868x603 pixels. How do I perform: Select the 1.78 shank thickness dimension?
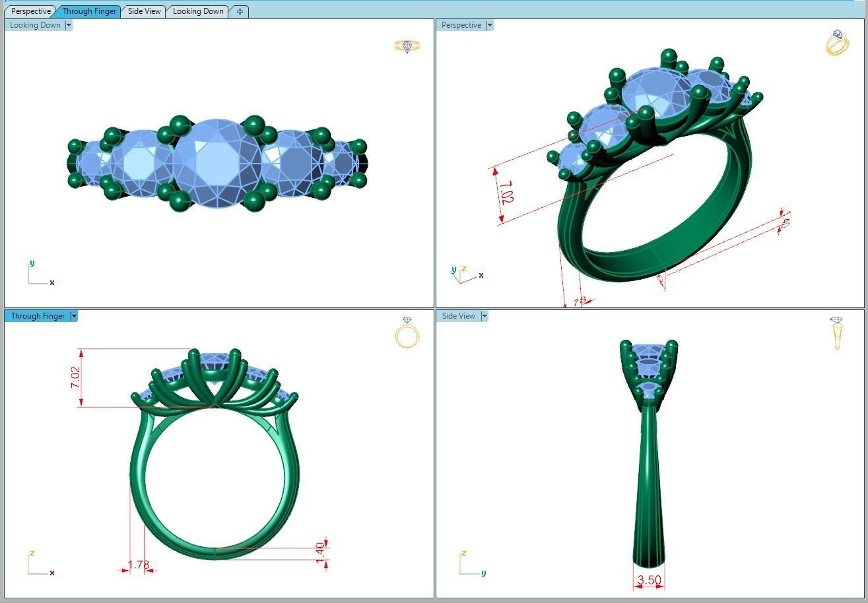139,565
